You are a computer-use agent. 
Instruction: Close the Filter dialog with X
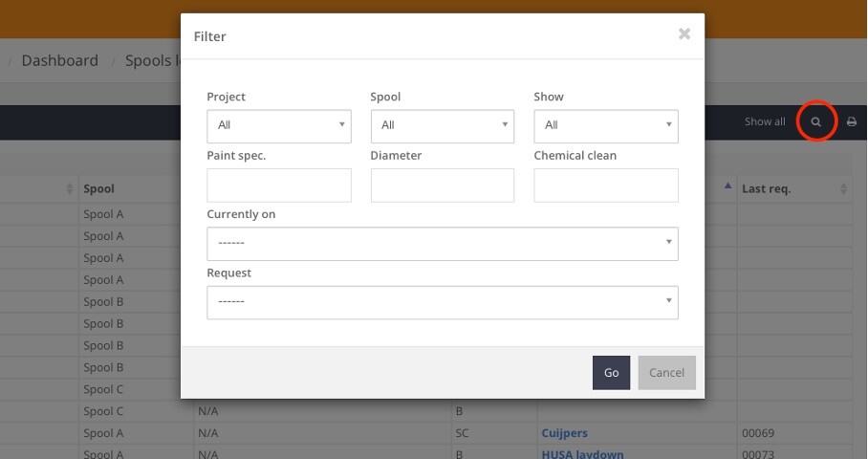pos(684,34)
